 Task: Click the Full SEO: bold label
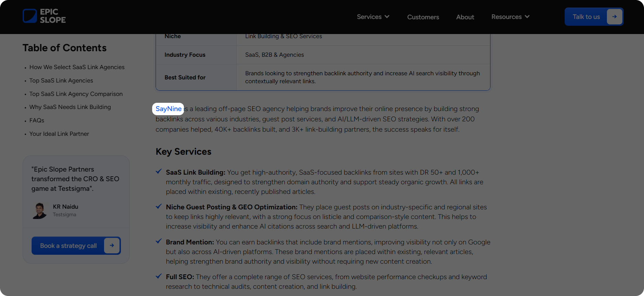pyautogui.click(x=180, y=277)
